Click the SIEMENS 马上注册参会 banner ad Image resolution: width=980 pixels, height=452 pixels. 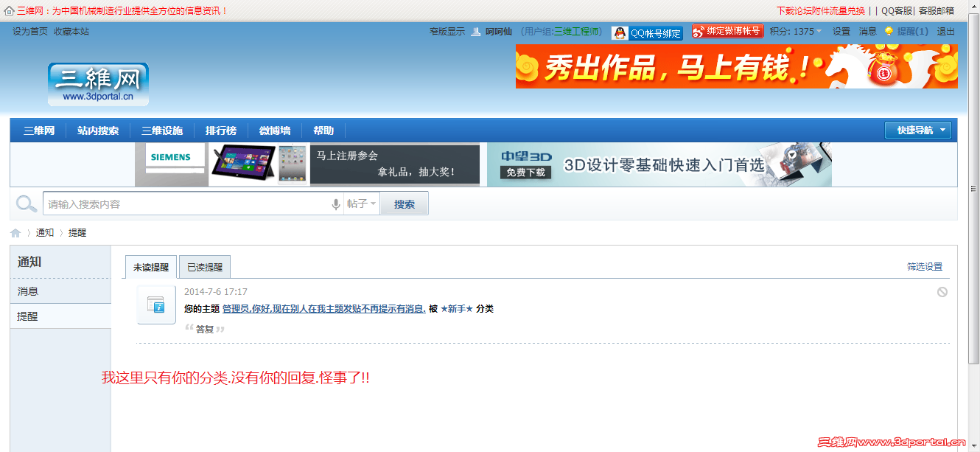tap(307, 164)
